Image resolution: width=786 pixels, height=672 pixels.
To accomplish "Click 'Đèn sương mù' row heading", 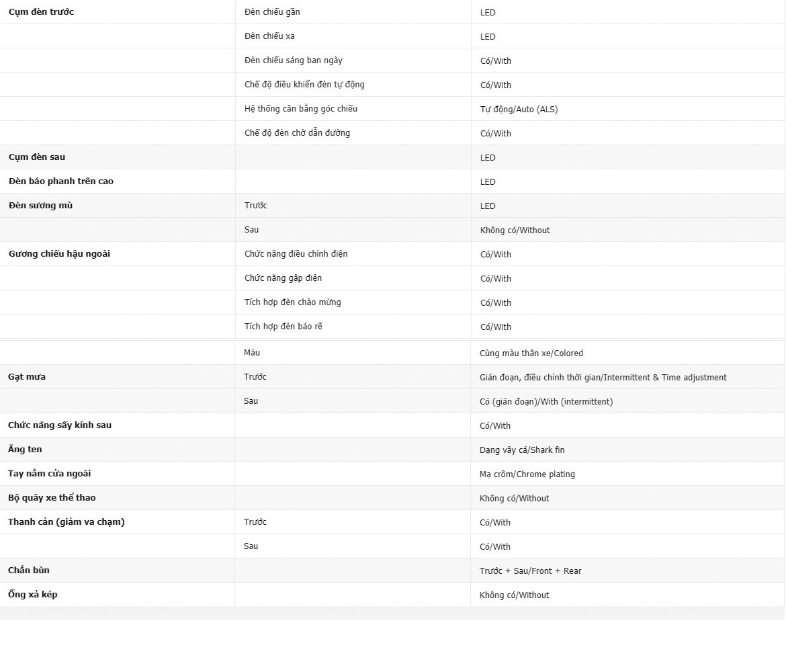I will [40, 206].
